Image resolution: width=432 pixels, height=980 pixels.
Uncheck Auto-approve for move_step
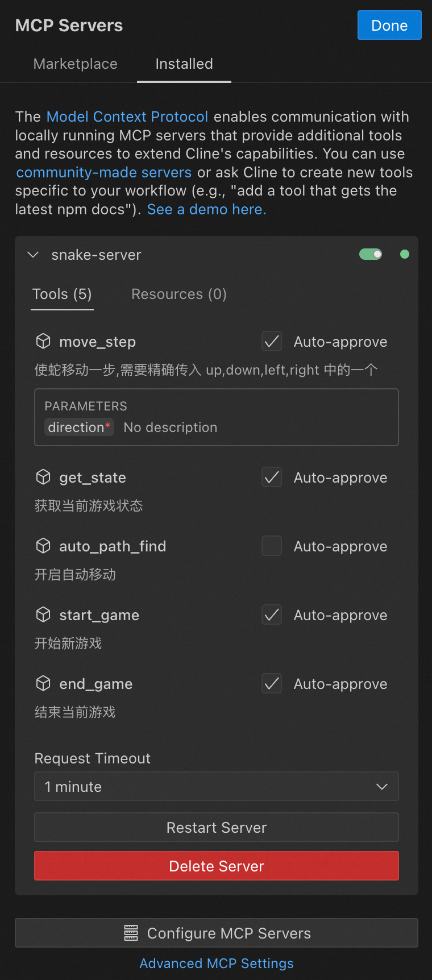[x=272, y=342]
